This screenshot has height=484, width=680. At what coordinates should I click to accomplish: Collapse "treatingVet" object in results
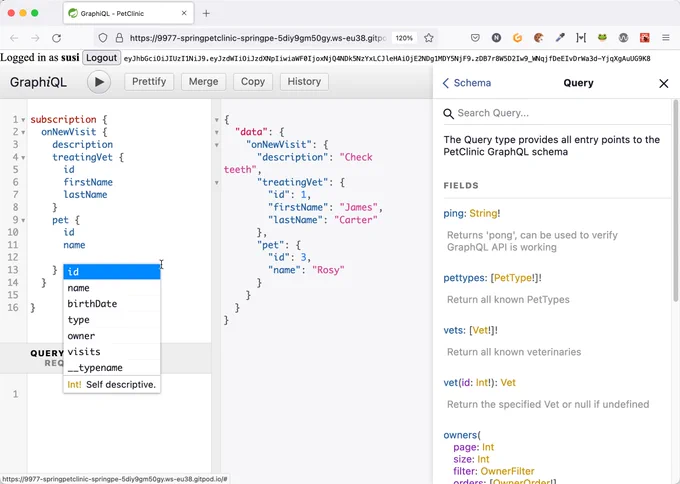[x=216, y=183]
